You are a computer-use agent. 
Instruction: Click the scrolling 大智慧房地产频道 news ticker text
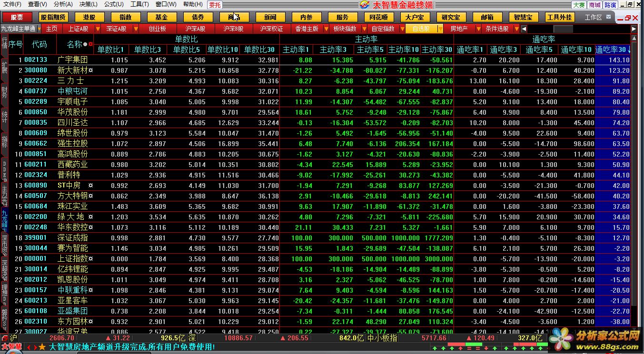click(132, 347)
